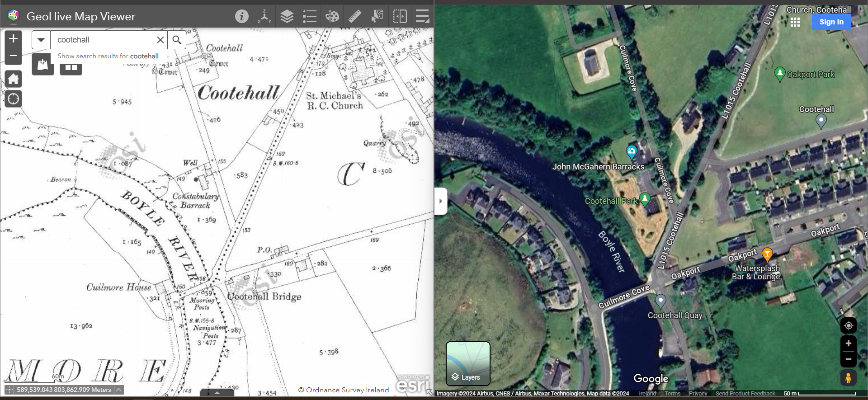Find my location on GeoHive map
The width and height of the screenshot is (868, 400).
[x=14, y=99]
